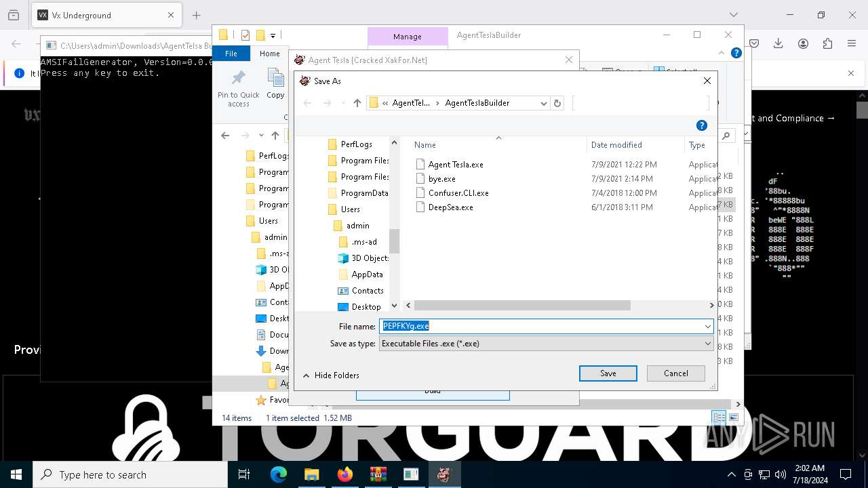868x488 pixels.
Task: Open Firefox from taskbar
Action: tap(344, 474)
